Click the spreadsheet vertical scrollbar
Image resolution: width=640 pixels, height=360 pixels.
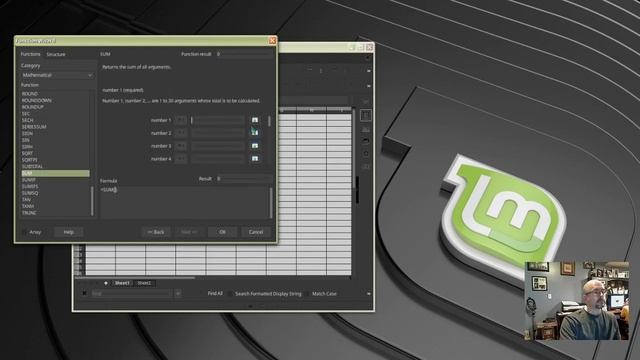353,149
